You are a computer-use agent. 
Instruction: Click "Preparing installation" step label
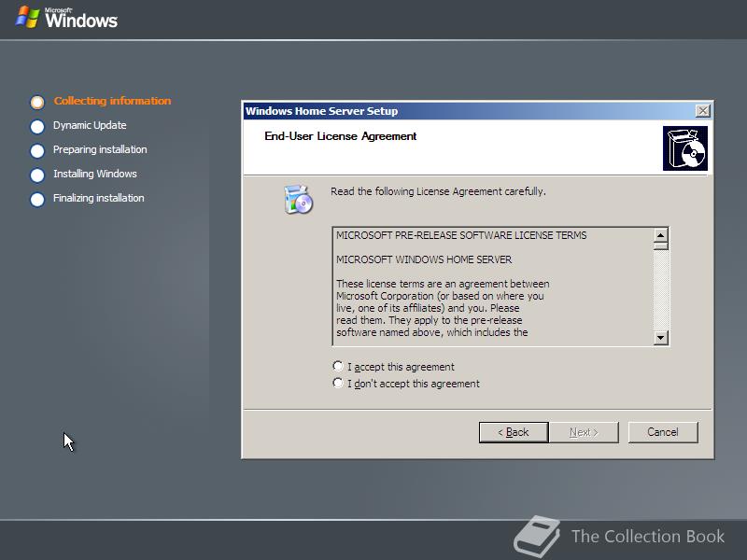click(x=100, y=149)
